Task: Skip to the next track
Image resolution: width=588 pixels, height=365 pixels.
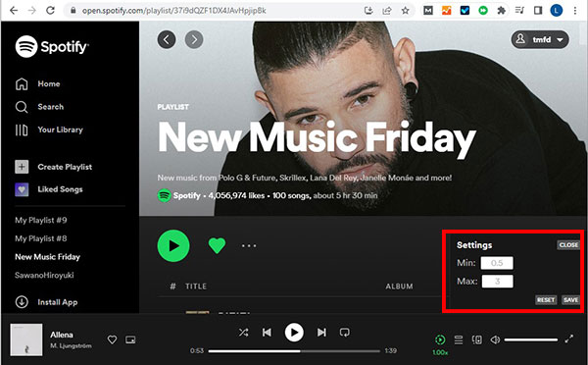Action: (321, 333)
